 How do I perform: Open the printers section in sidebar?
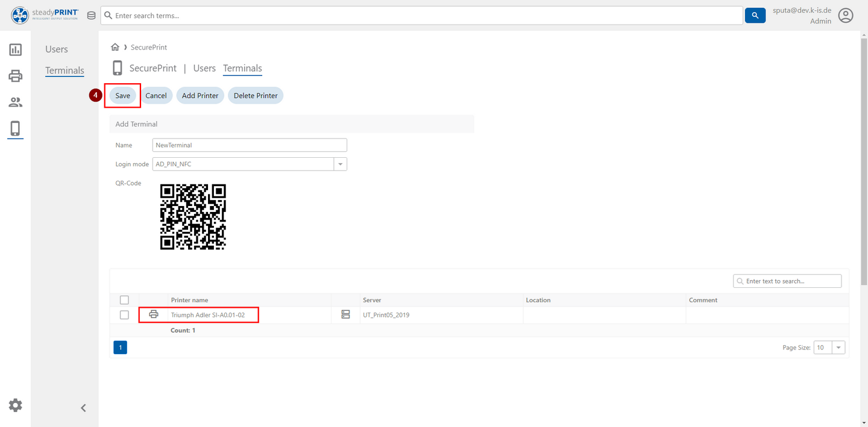coord(16,76)
